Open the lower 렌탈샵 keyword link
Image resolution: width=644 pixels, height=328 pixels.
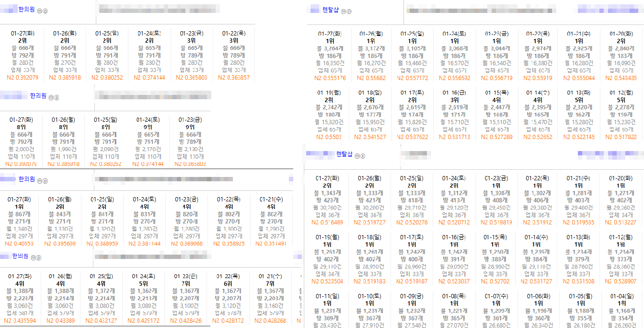[x=344, y=154]
